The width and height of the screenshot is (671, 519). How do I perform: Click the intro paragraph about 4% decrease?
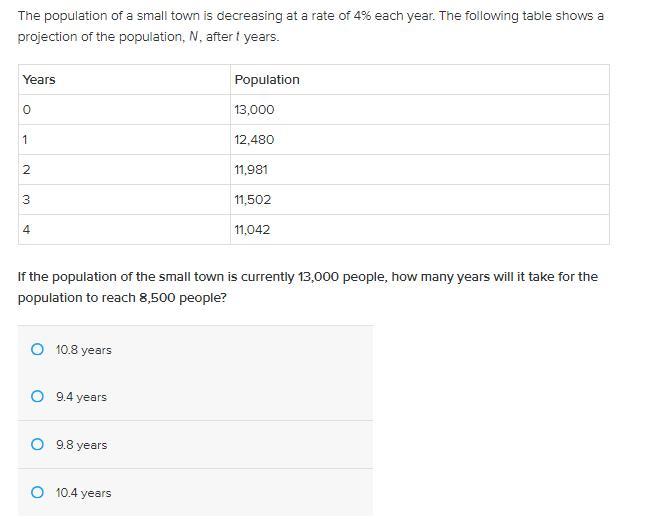tap(311, 26)
